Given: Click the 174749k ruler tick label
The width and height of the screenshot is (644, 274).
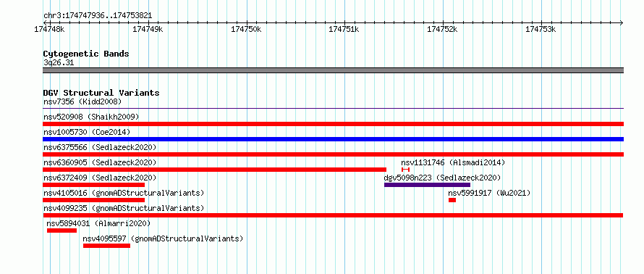Looking at the screenshot, I should coord(148,30).
